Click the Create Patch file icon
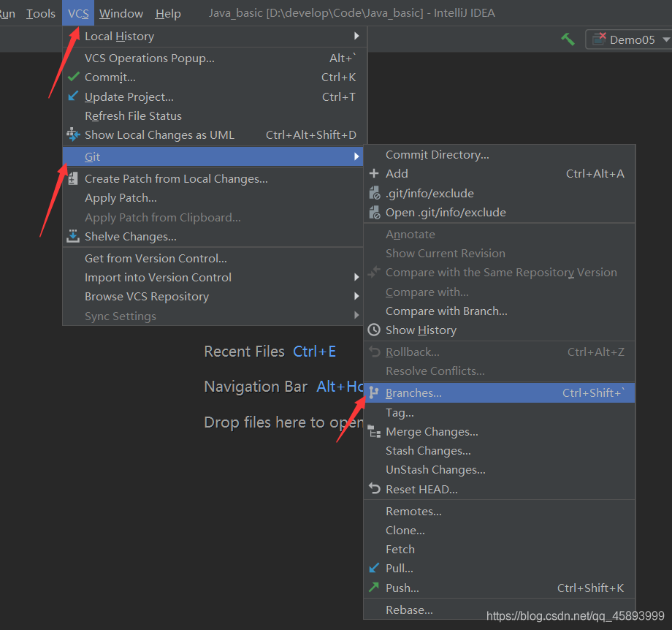This screenshot has height=630, width=672. pyautogui.click(x=73, y=178)
